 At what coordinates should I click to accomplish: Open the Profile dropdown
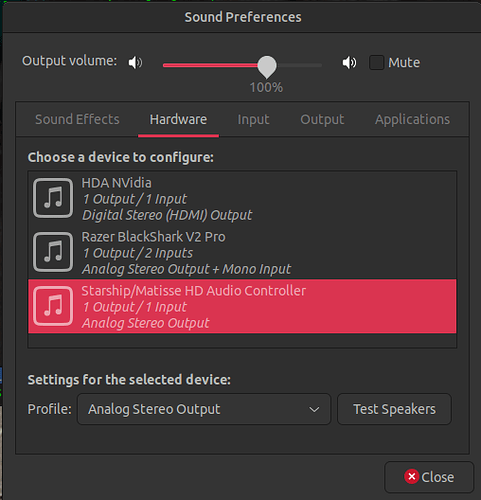(204, 409)
